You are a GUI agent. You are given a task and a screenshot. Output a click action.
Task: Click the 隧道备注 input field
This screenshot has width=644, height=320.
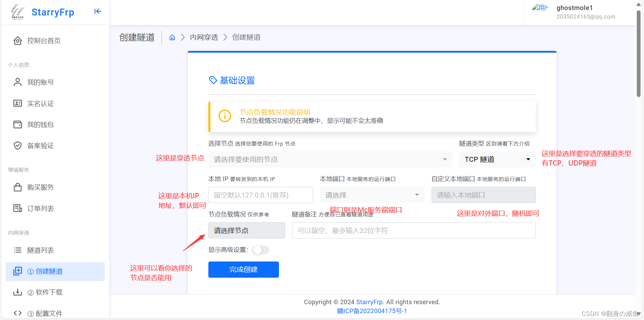(x=414, y=231)
